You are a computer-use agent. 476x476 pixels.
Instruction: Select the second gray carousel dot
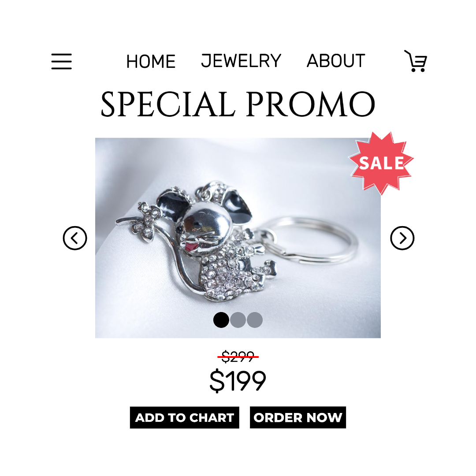point(238,320)
